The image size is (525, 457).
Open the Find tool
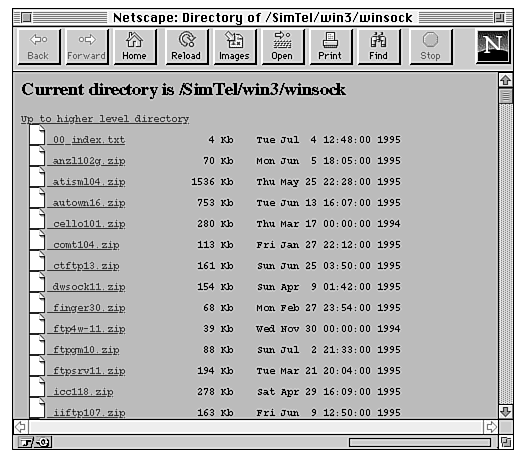click(x=379, y=47)
